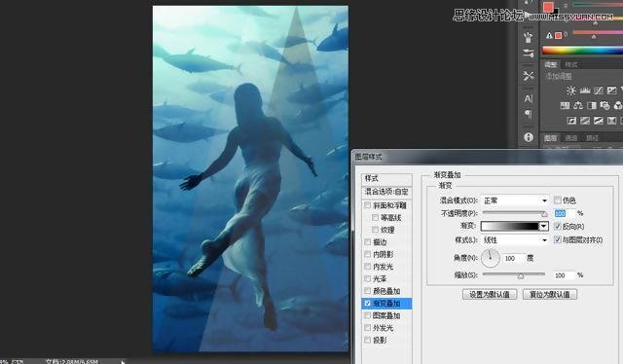Enable 内发光 checkbox
Viewport: 623px width, 364px height.
[368, 267]
